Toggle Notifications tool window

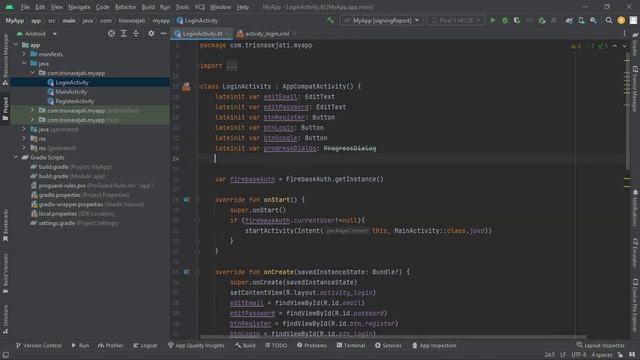(635, 207)
